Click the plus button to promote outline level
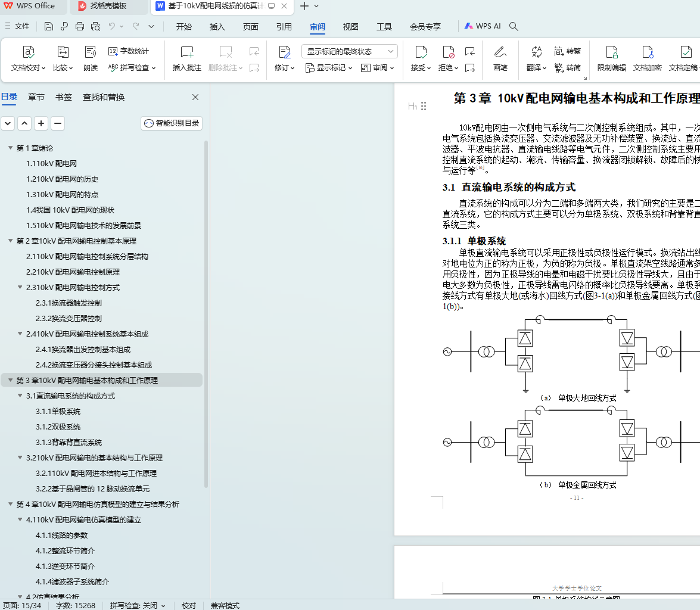The width and height of the screenshot is (700, 610). tap(41, 123)
